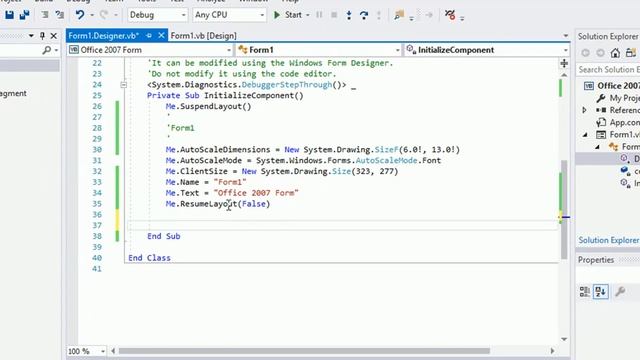Click the search magnifier in left panel
The image size is (640, 360).
click(47, 50)
